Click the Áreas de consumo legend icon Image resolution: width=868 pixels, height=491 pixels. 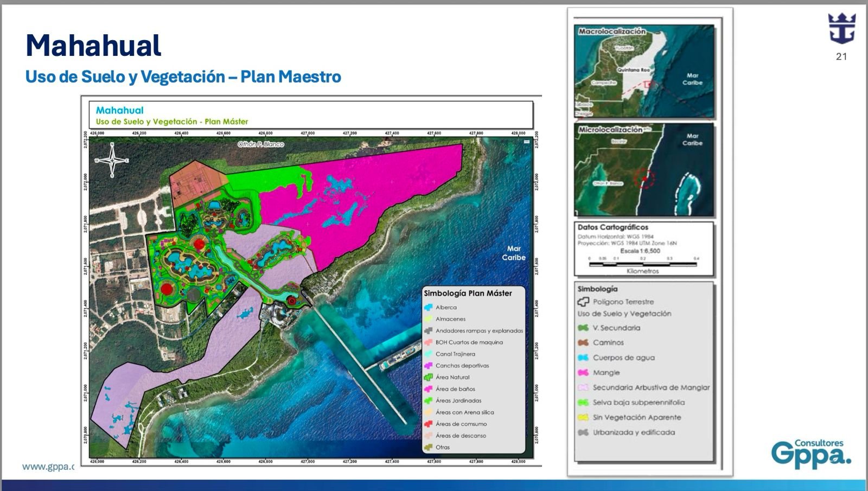429,424
